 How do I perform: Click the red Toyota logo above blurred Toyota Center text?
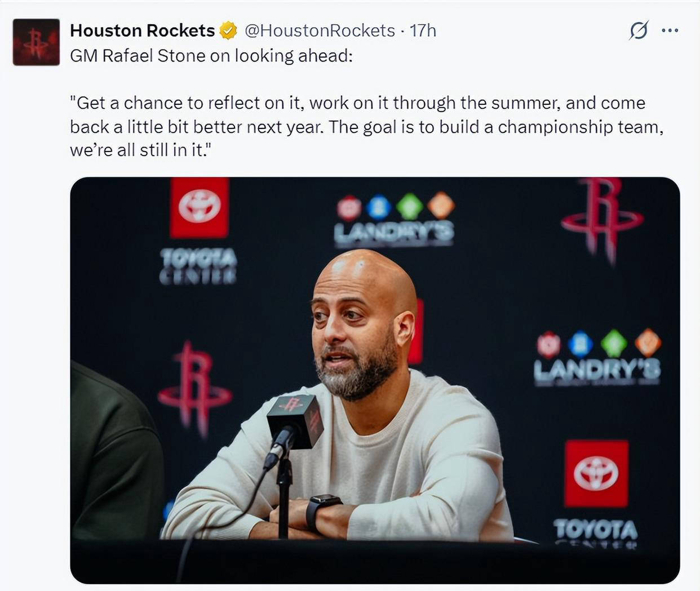(x=200, y=207)
